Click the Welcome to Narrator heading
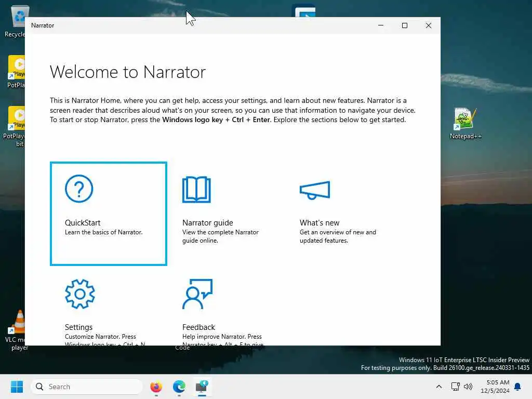532x399 pixels. pos(128,72)
